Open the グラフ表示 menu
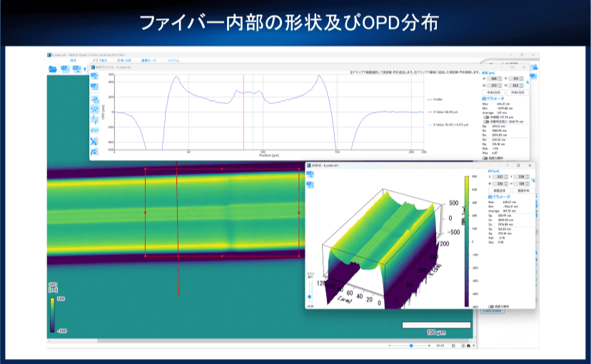The image size is (591, 364). coord(99,61)
